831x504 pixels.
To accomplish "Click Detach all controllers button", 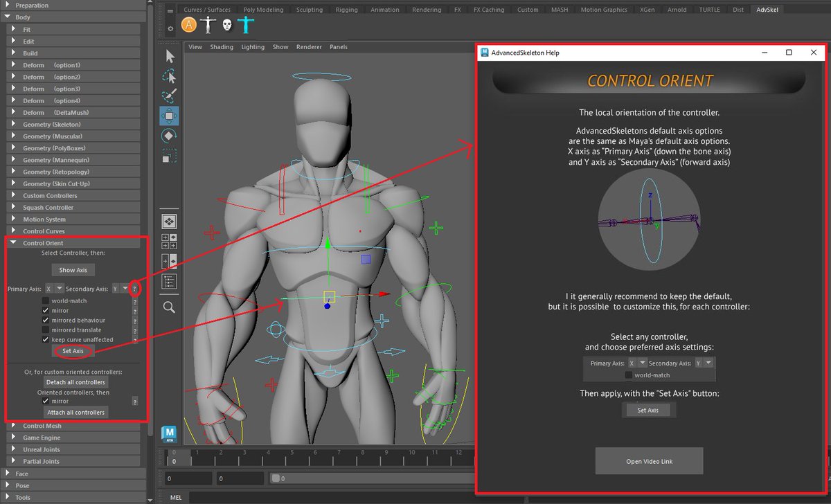I will [75, 382].
